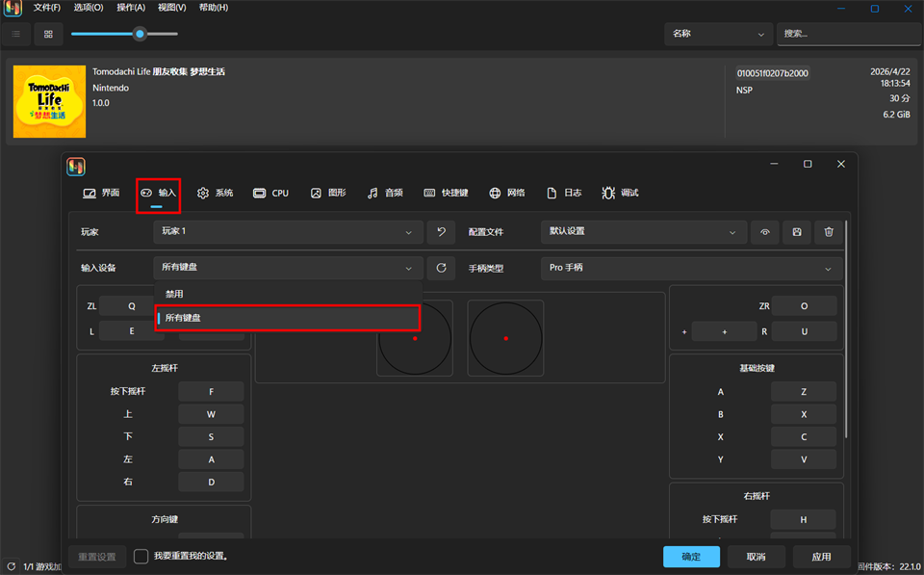Screen dimensions: 924x575
Task: Open the 界面 settings tab
Action: 101,193
